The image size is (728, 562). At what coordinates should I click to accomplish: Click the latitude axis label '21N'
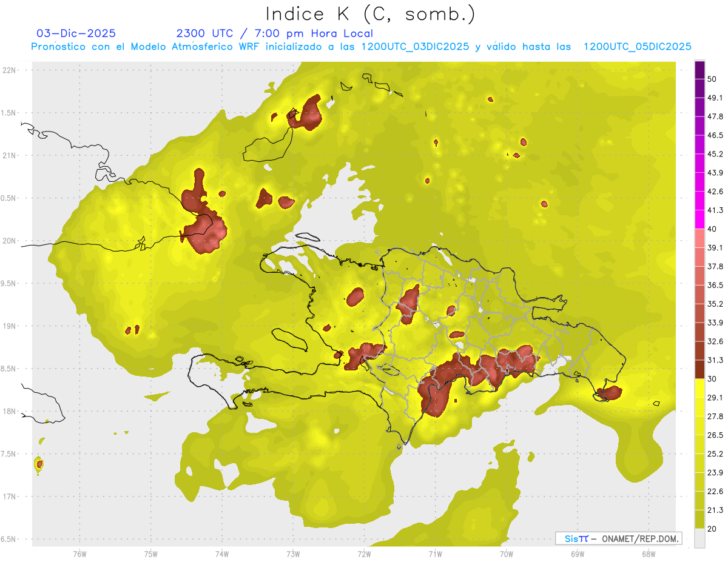(x=8, y=155)
